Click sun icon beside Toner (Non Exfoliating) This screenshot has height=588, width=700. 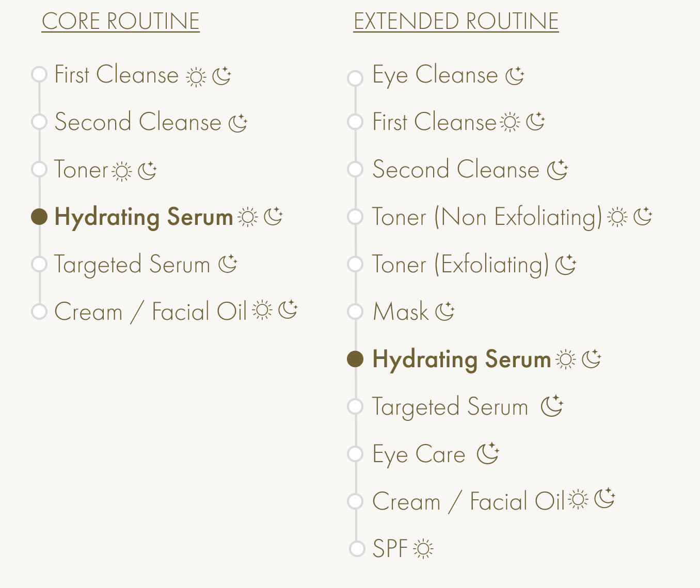click(x=617, y=217)
